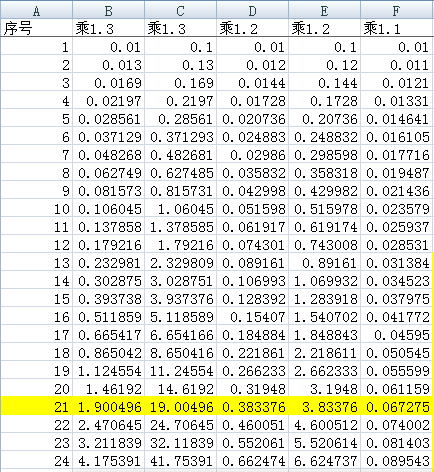Select cell with value 32.11839
434x472 pixels.
coord(180,443)
